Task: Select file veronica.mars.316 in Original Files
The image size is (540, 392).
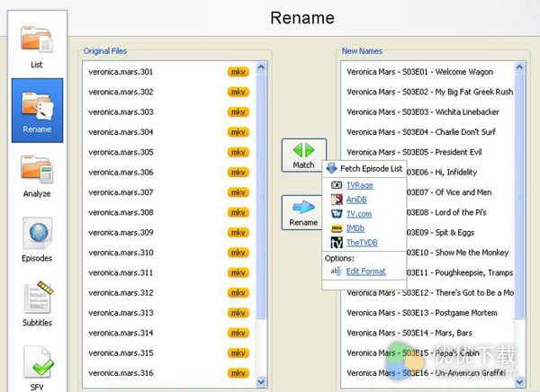Action: [169, 373]
